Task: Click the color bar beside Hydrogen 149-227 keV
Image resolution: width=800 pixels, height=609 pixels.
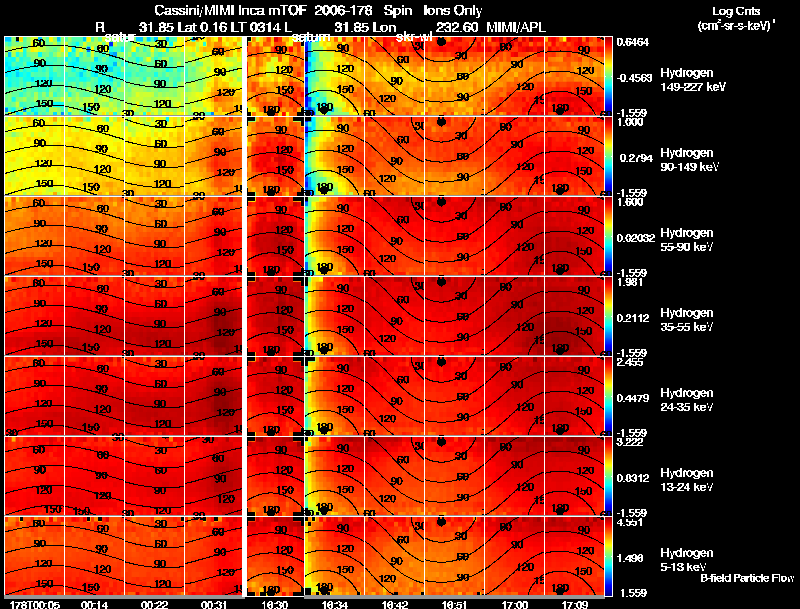Action: (608, 76)
